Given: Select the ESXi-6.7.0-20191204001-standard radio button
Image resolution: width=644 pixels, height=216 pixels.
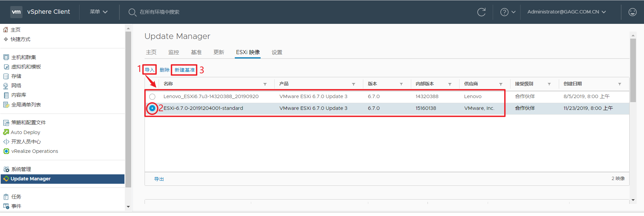Looking at the screenshot, I should pos(152,108).
